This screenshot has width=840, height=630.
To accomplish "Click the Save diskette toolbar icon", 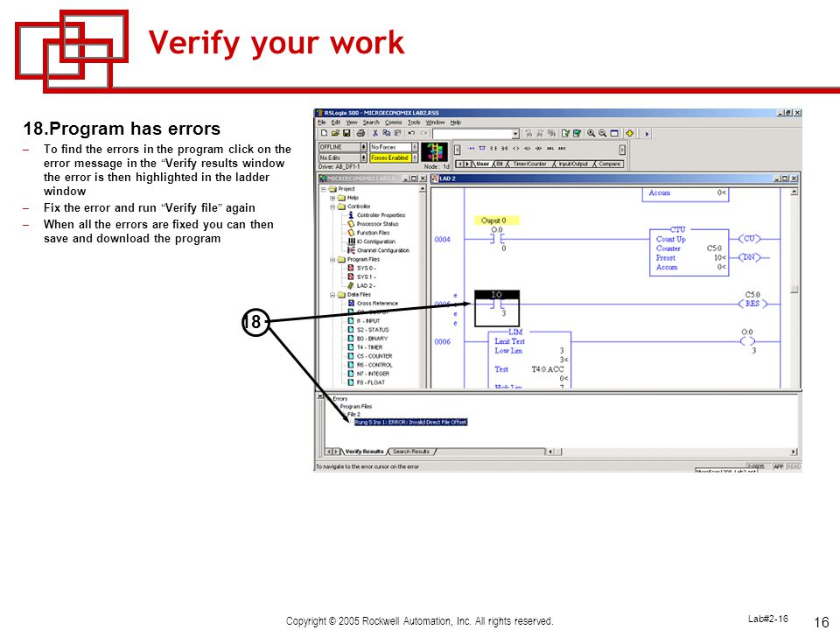I will pyautogui.click(x=346, y=133).
